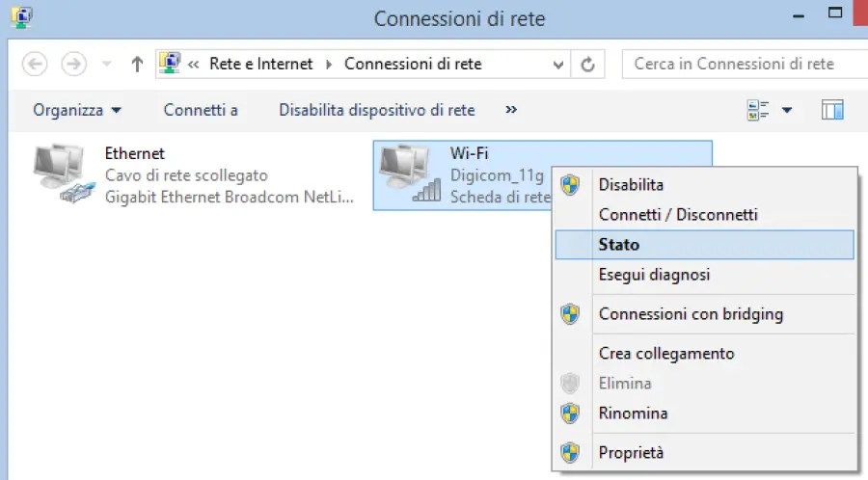The height and width of the screenshot is (480, 868).
Task: Click the Rete e Internet breadcrumb
Action: (260, 65)
